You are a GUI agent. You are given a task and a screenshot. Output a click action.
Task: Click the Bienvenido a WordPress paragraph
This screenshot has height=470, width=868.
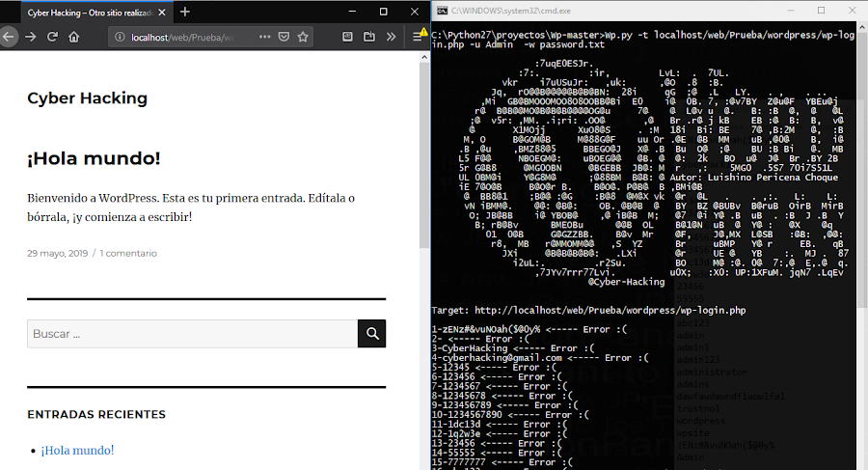tap(191, 207)
